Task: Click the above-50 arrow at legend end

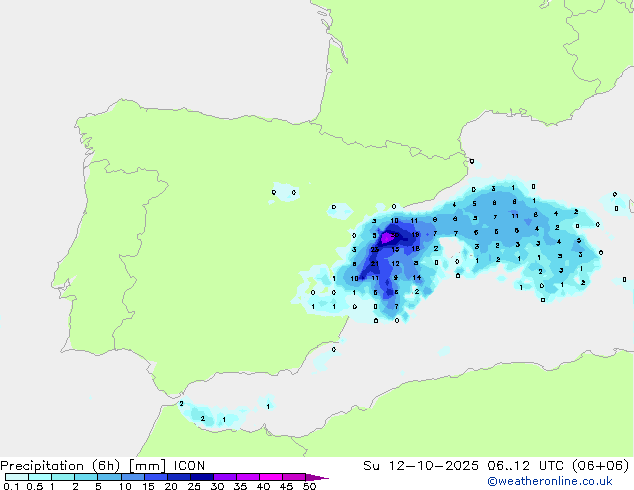Action: (317, 477)
